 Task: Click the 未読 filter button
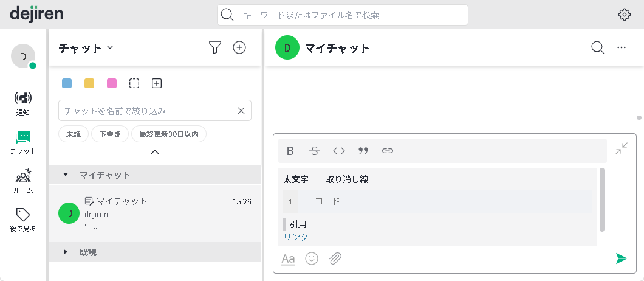[x=74, y=134]
